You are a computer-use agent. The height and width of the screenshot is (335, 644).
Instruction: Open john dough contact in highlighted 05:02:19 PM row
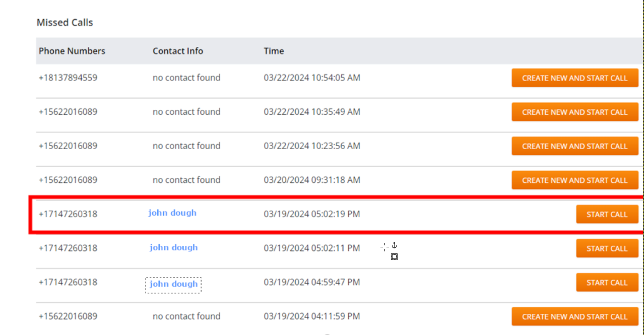(x=172, y=213)
